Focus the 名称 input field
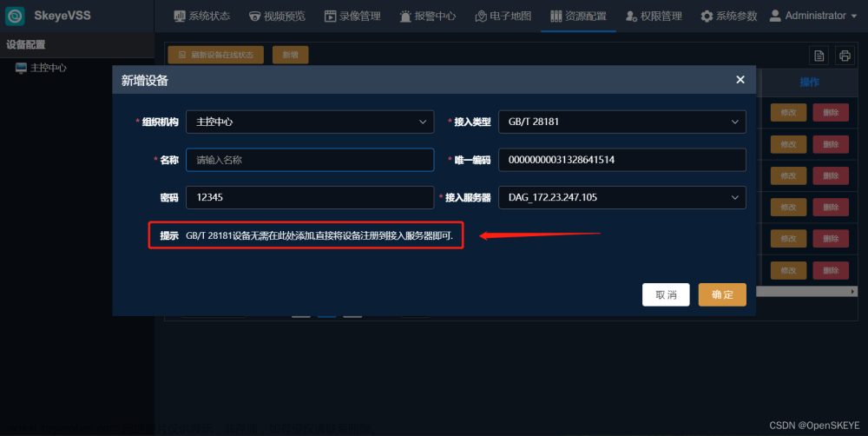Image resolution: width=868 pixels, height=436 pixels. [310, 160]
